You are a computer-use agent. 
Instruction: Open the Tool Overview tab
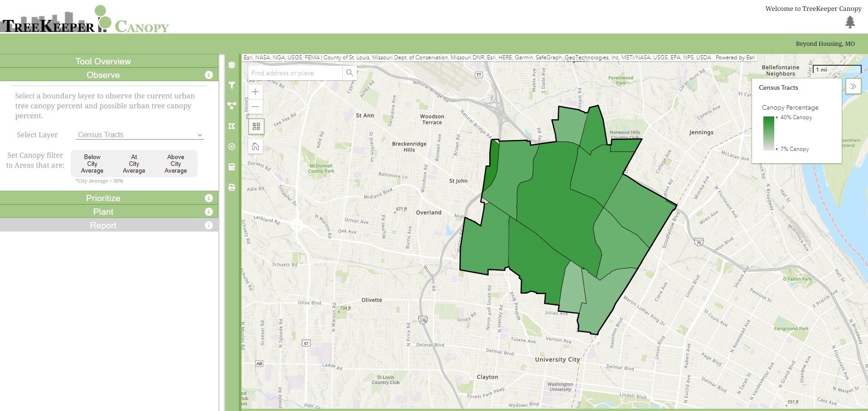[x=103, y=61]
